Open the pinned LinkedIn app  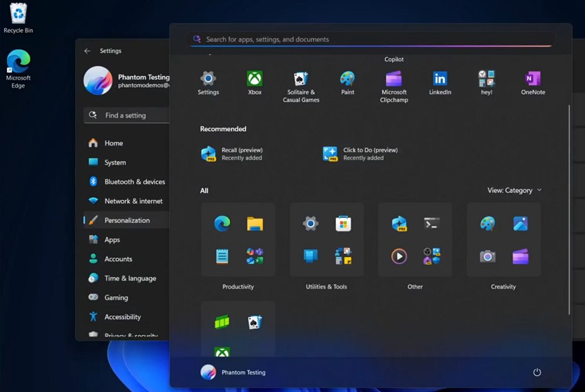tap(440, 83)
